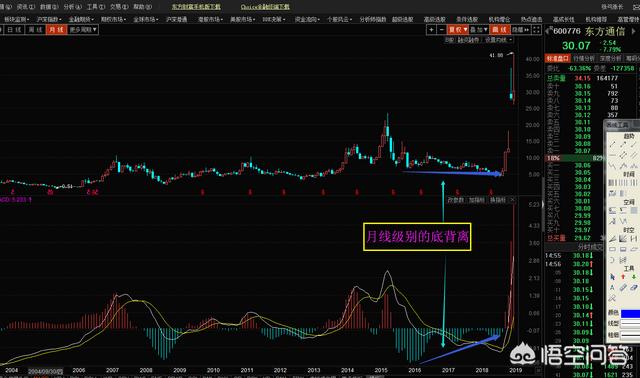Switch chart to 日线 daily period
The height and width of the screenshot is (378, 640).
[13, 29]
